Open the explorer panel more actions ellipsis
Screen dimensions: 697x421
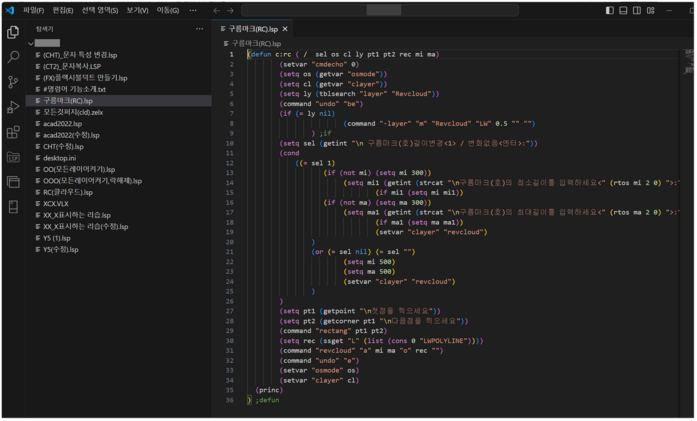[x=200, y=29]
